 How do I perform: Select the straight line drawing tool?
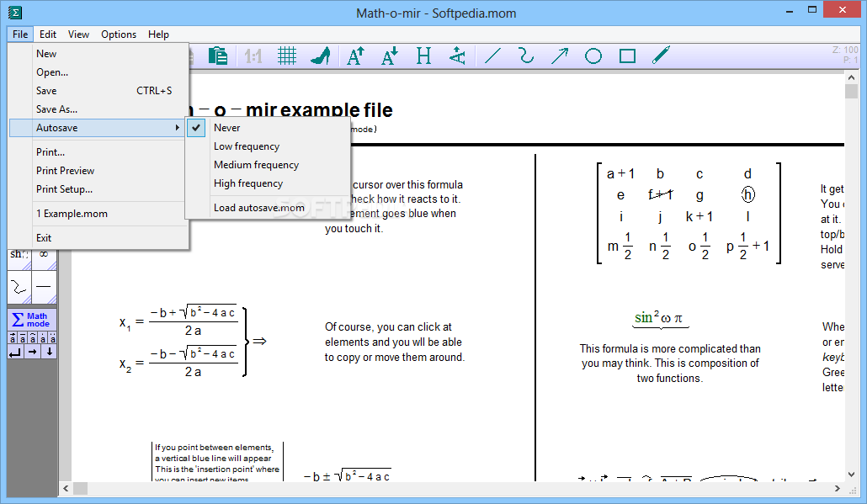(492, 56)
